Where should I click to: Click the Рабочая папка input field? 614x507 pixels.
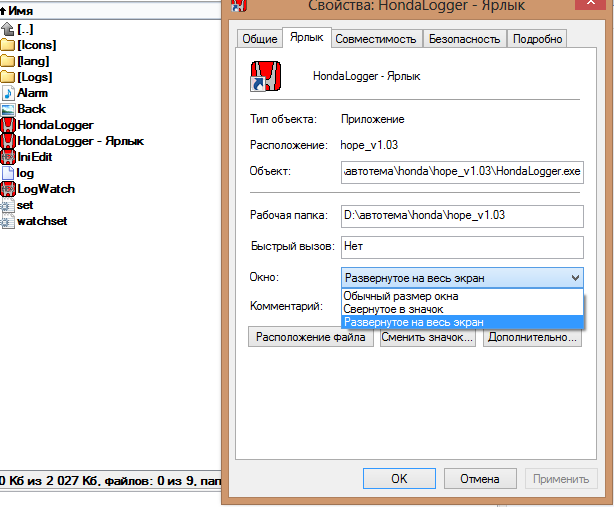(x=462, y=216)
